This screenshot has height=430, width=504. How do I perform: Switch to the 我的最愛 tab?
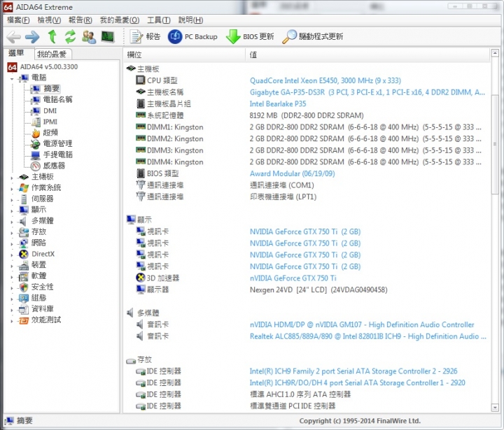tap(52, 54)
